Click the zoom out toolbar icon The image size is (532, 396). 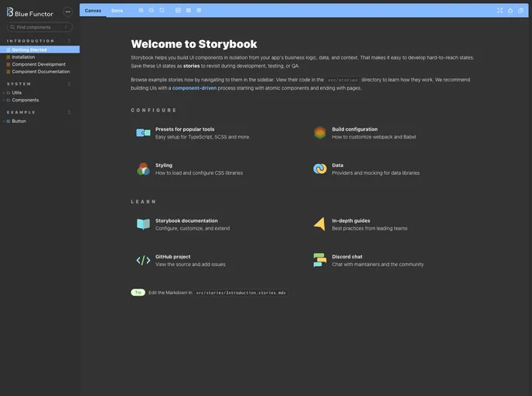[152, 10]
